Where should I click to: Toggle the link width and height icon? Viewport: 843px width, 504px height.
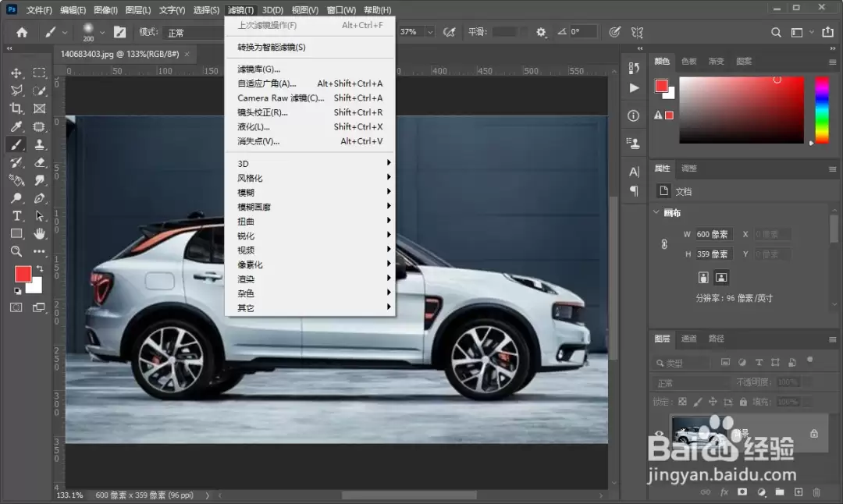[664, 244]
